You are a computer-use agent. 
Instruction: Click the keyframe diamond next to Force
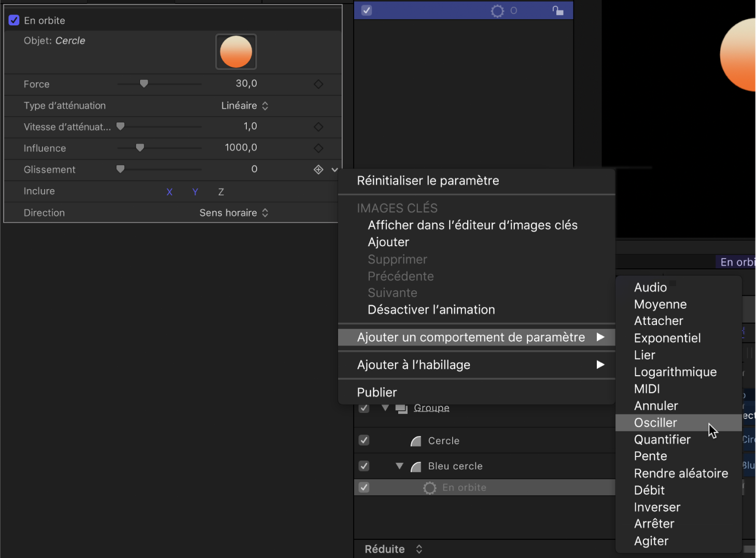click(x=318, y=84)
